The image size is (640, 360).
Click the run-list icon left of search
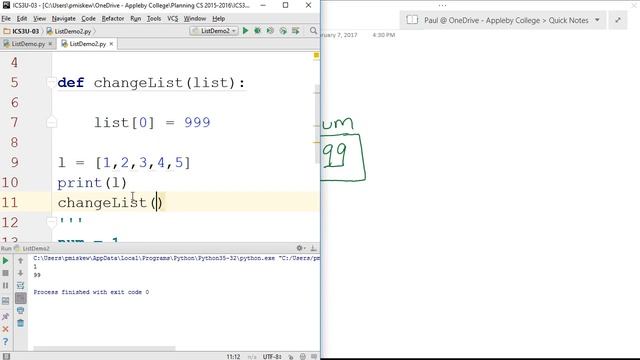(x=296, y=31)
